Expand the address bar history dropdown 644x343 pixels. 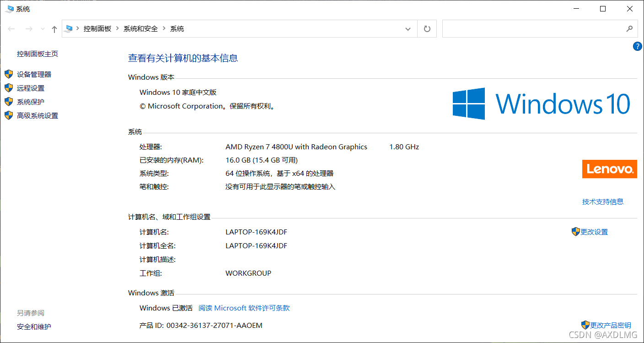408,29
